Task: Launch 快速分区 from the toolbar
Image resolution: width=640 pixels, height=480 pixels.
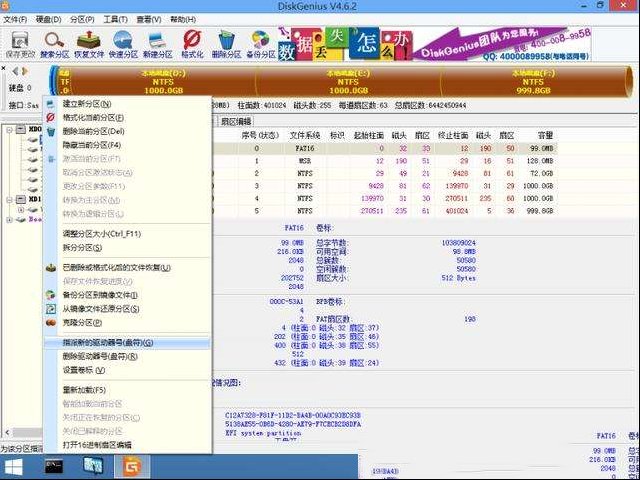Action: point(123,44)
